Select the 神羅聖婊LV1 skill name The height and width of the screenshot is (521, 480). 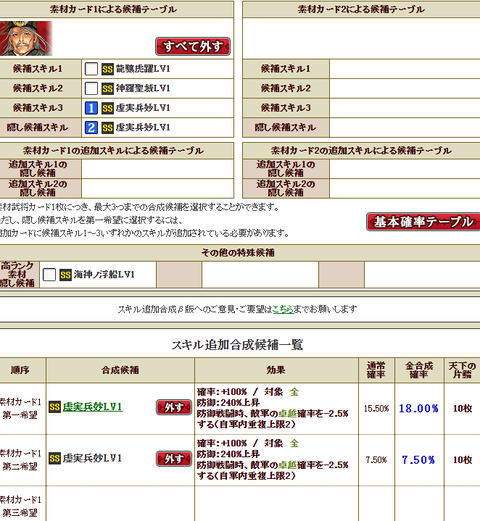pos(143,88)
